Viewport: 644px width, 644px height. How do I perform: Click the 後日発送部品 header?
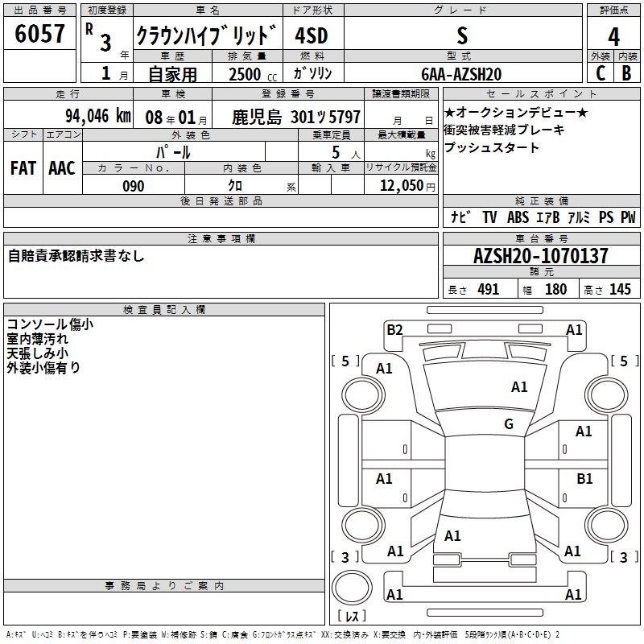click(221, 200)
